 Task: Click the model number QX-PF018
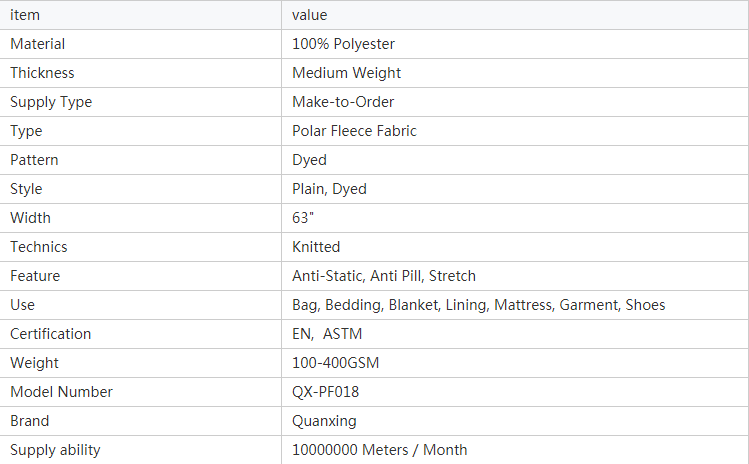pyautogui.click(x=325, y=392)
